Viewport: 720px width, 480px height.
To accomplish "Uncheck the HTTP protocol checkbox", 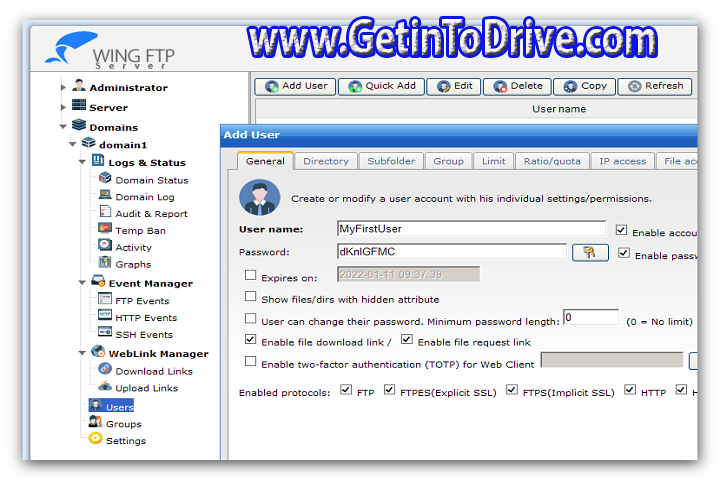I will click(x=630, y=390).
